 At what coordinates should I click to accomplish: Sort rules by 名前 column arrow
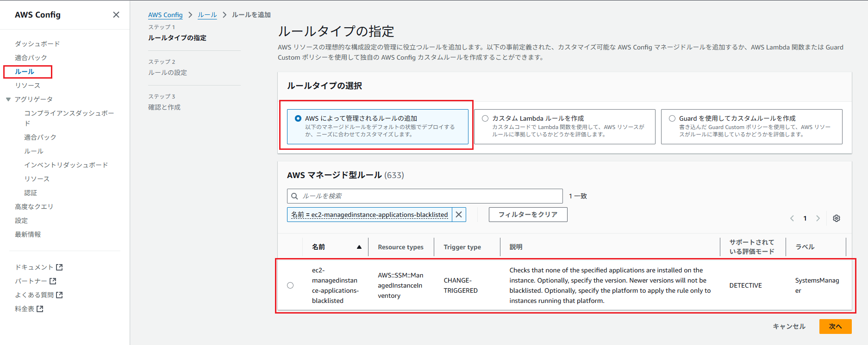pyautogui.click(x=359, y=247)
